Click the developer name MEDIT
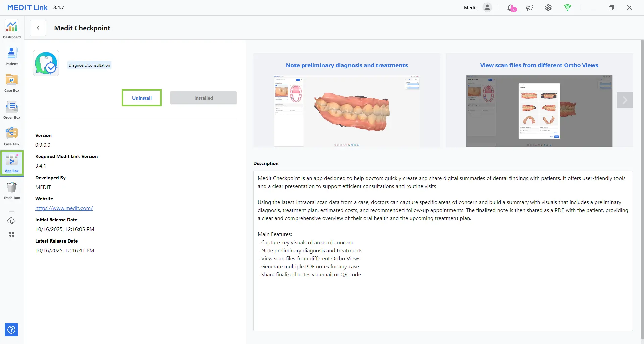 (43, 187)
